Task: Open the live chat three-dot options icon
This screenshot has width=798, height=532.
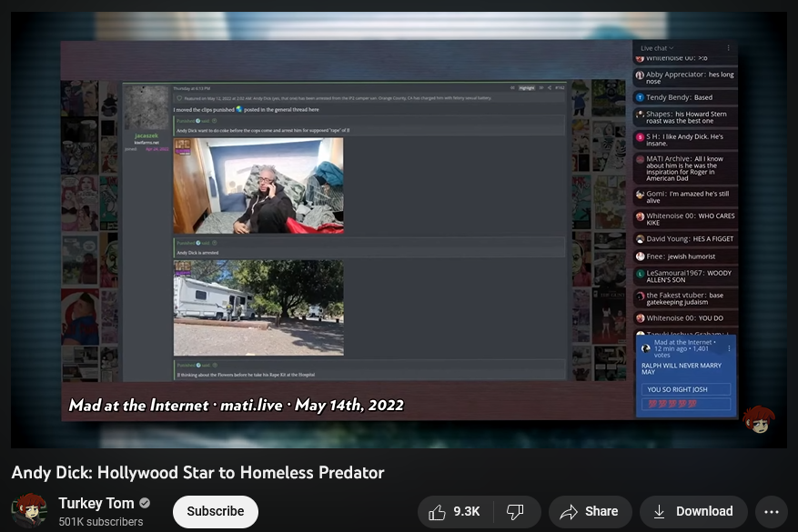Action: [728, 48]
